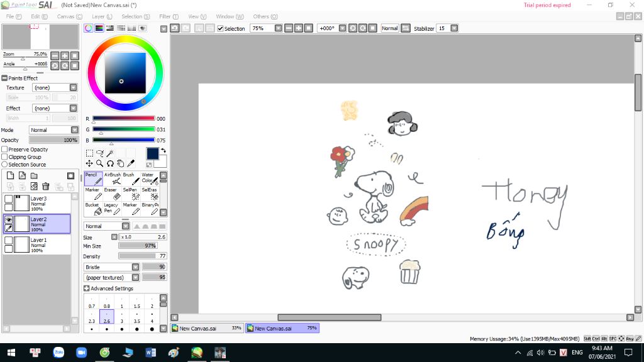Activate the magnifier zoom tool
This screenshot has height=362, width=644.
coord(100,163)
